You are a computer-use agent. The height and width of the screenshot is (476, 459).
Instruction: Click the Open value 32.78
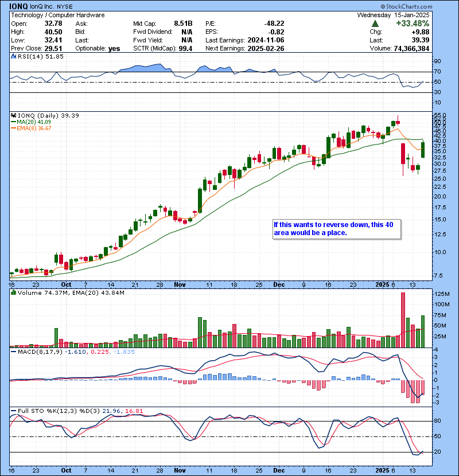[x=53, y=24]
